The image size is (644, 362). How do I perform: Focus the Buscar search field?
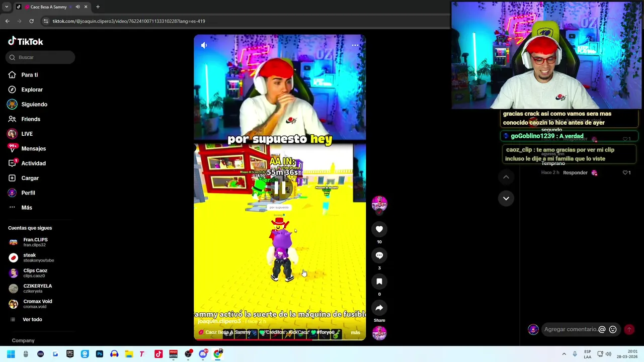click(41, 57)
